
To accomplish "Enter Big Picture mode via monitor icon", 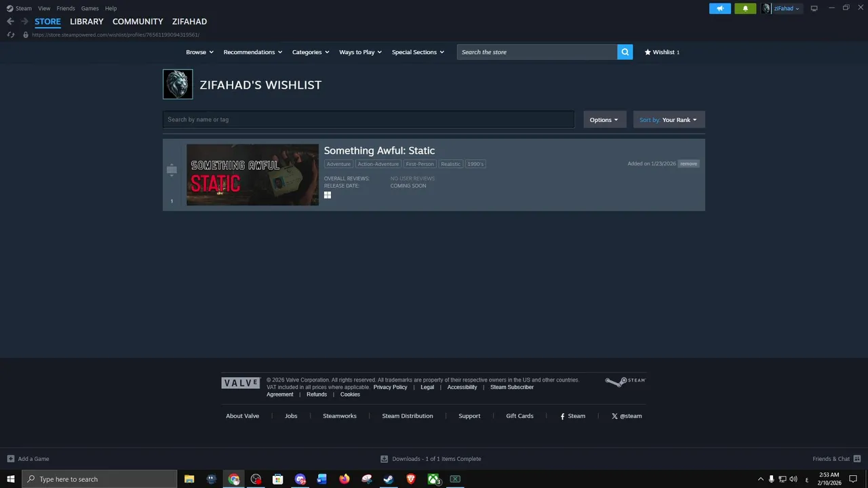I will [814, 8].
